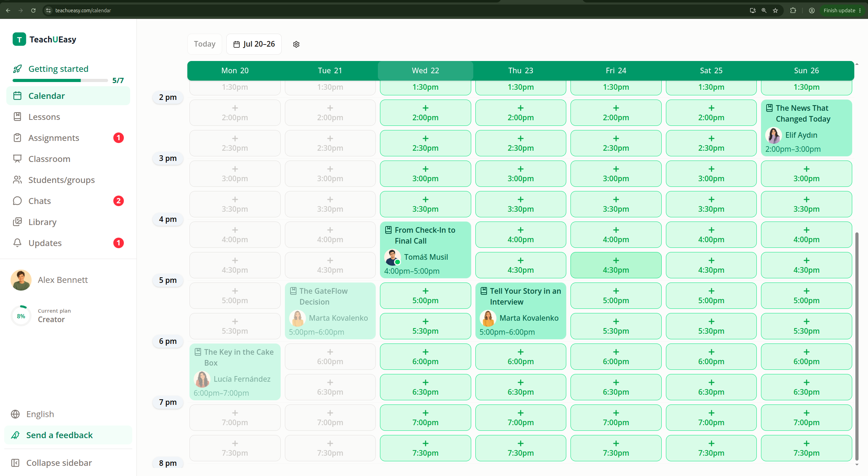The image size is (868, 476).
Task: Click the 8% plan usage ring
Action: 21,316
